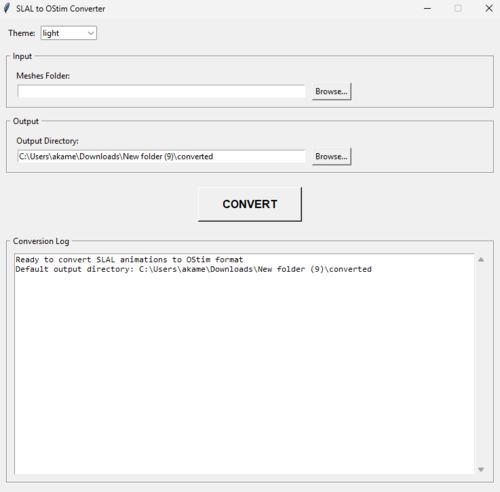The height and width of the screenshot is (492, 500).
Task: Focus the Meshes Folder input field
Action: coord(161,91)
